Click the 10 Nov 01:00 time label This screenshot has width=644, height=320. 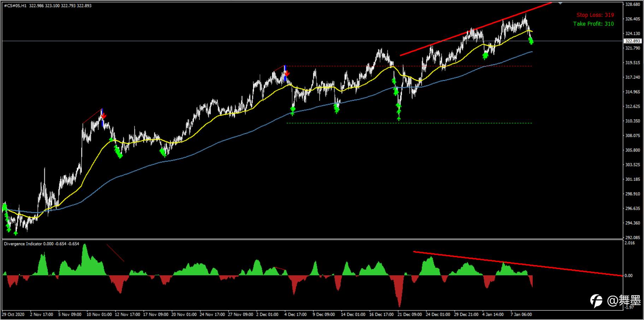[99, 314]
